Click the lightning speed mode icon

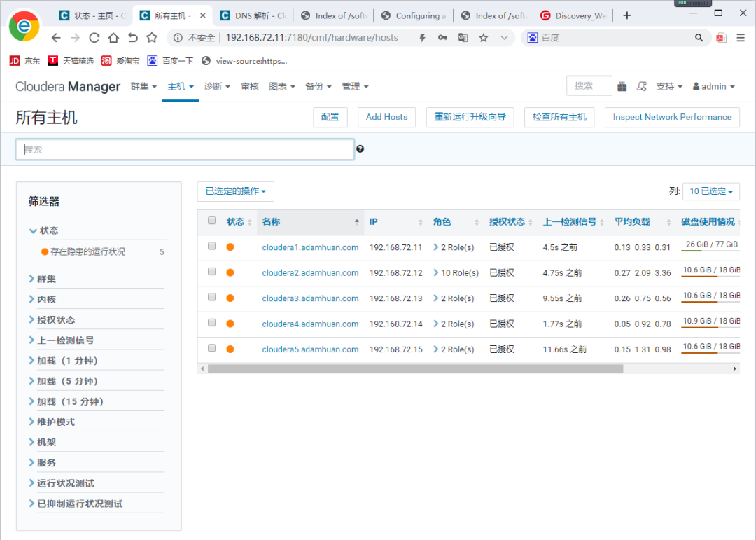(x=422, y=38)
